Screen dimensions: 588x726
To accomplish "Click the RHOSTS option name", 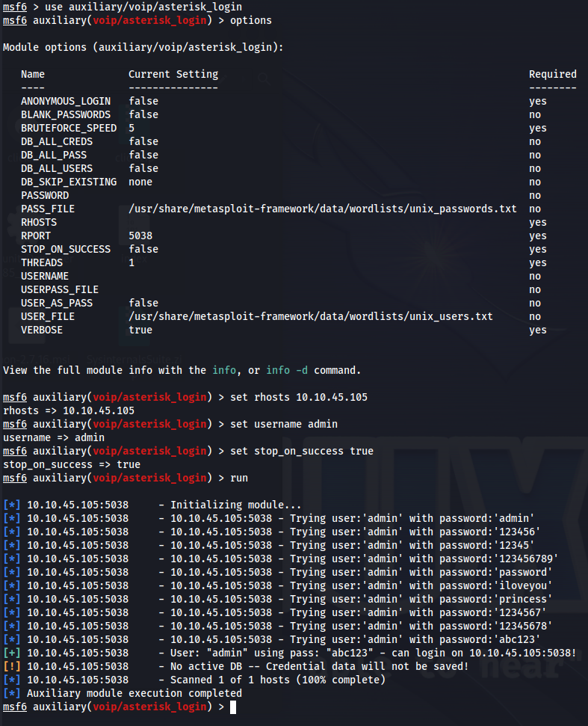I will pyautogui.click(x=39, y=222).
